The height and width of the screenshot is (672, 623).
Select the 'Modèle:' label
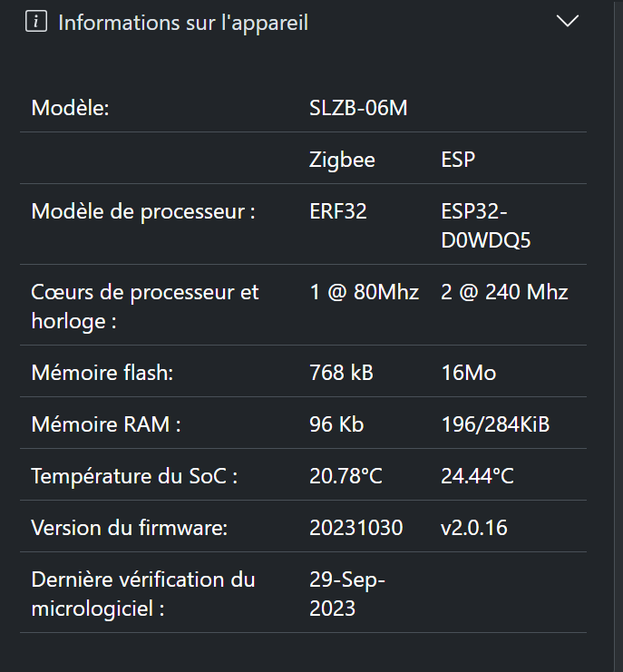[70, 108]
